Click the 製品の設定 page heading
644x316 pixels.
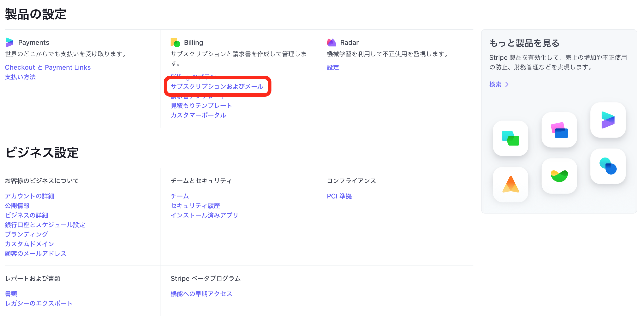coord(35,14)
